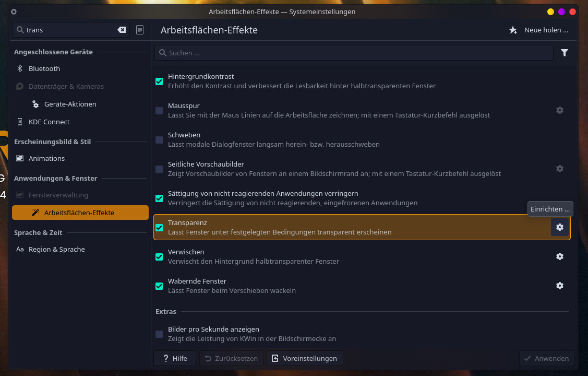Open Wabernde Fenster configuration gear
The image size is (588, 376).
coord(559,286)
